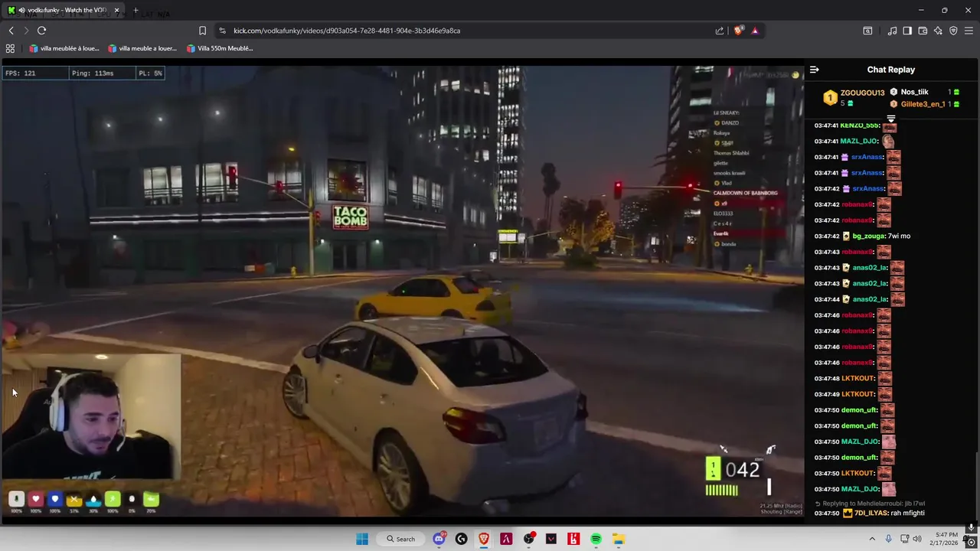Open browser hamburger main menu
The image size is (980, 551).
coord(969,31)
